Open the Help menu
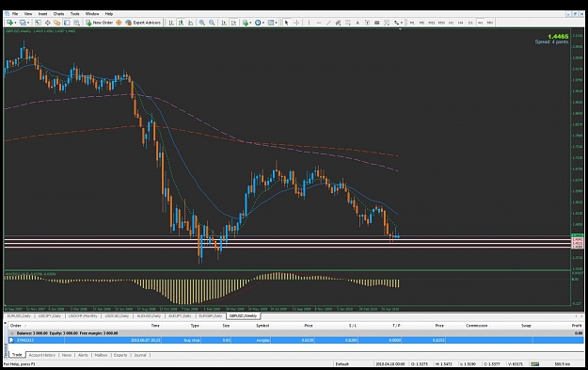The height and width of the screenshot is (370, 588). [109, 14]
